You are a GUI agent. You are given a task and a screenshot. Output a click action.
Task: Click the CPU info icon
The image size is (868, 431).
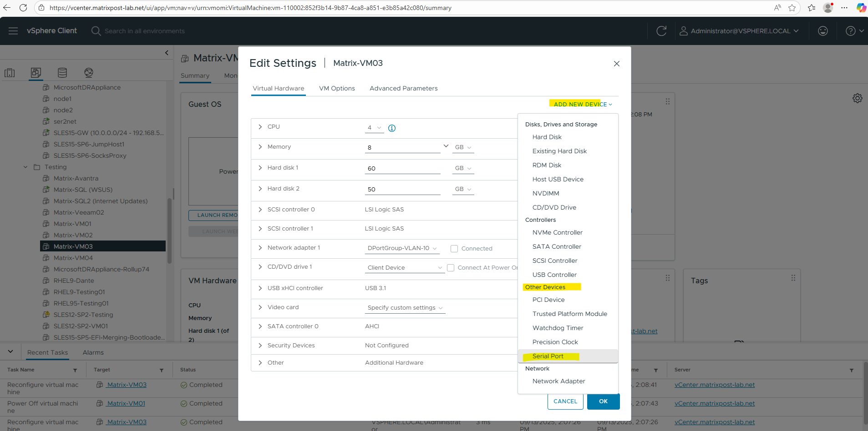point(392,128)
